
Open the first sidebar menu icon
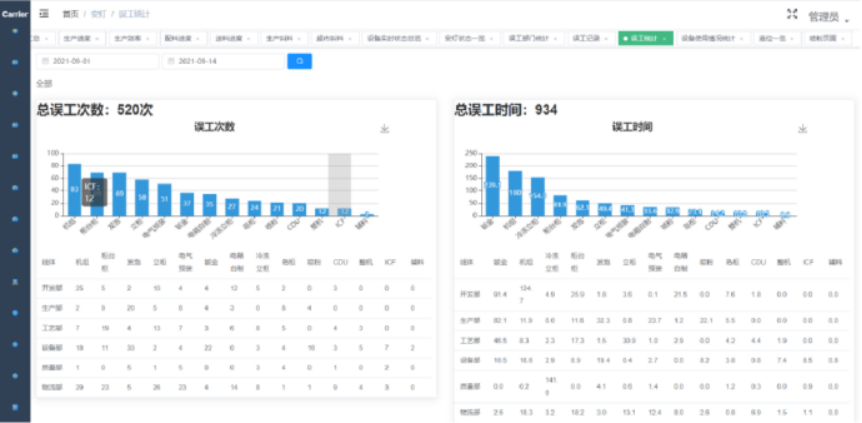pos(14,31)
